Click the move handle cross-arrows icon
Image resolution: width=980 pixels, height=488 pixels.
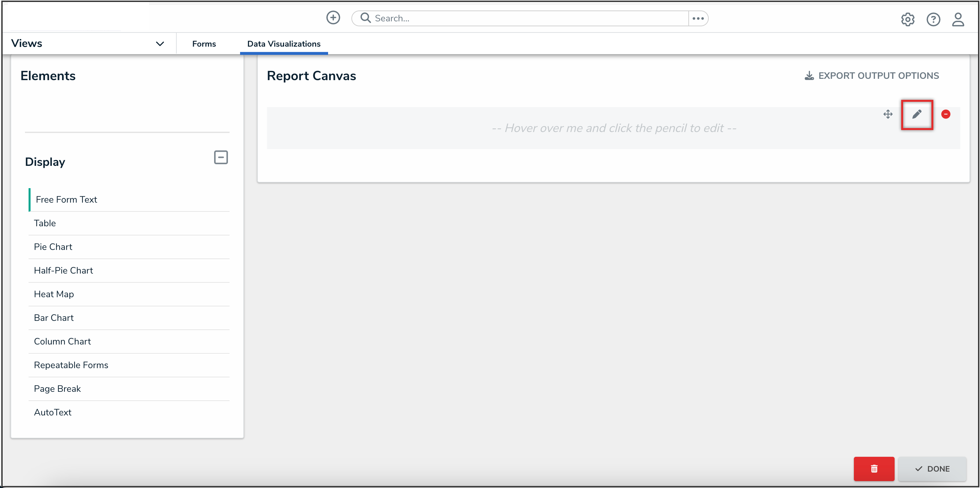tap(888, 114)
